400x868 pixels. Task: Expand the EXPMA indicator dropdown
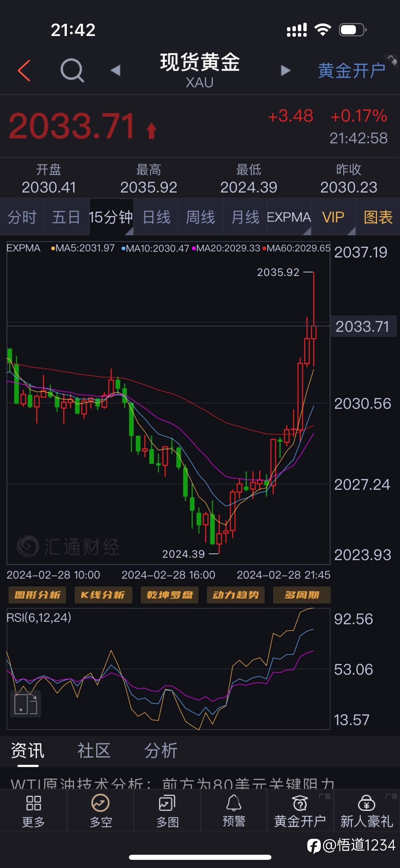(x=289, y=217)
